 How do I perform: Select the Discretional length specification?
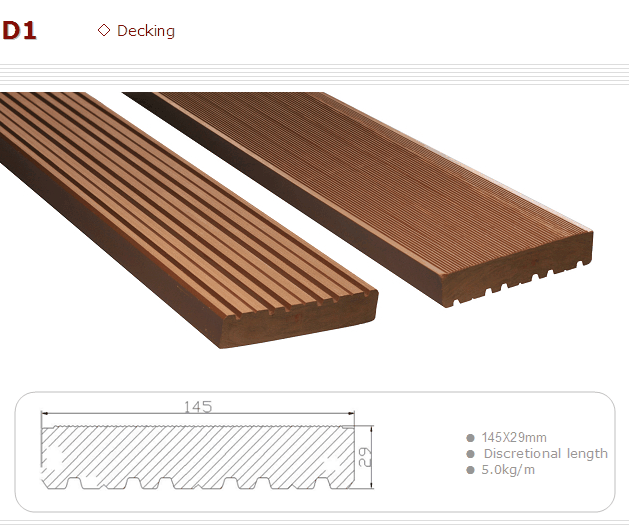coord(546,453)
